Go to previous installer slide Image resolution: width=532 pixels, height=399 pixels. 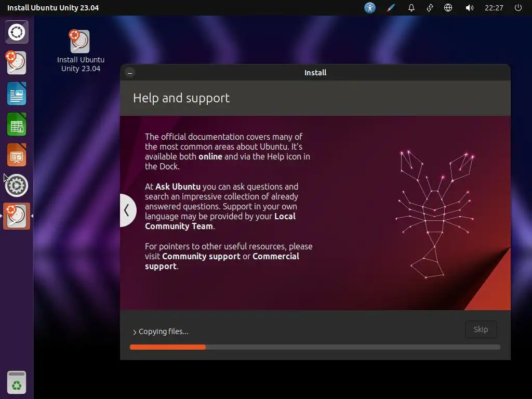coord(128,210)
